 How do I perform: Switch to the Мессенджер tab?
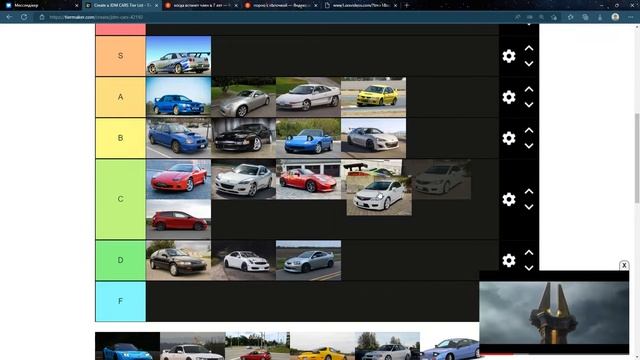click(x=40, y=5)
